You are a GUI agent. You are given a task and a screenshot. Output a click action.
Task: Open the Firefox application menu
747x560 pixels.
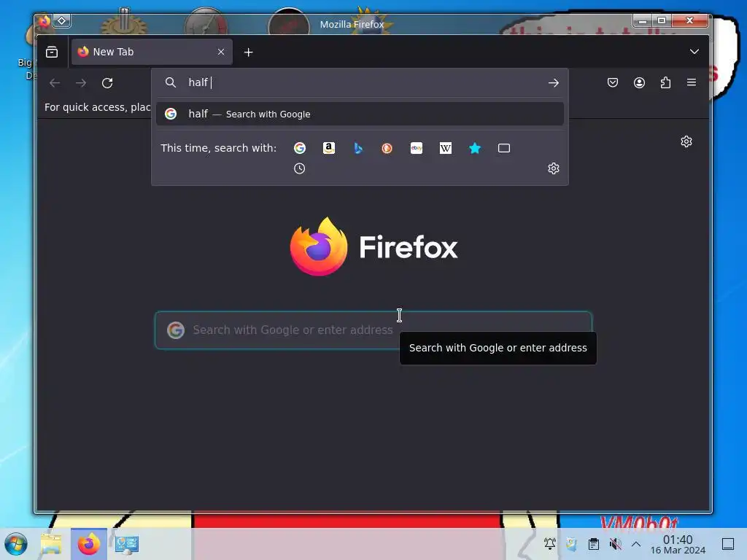point(692,83)
